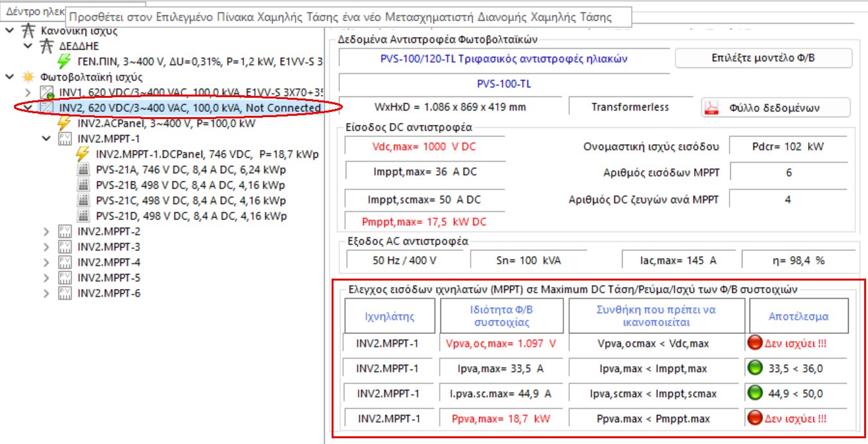Image resolution: width=868 pixels, height=444 pixels.
Task: Expand the INV2.MPPT-6 node
Action: click(46, 293)
